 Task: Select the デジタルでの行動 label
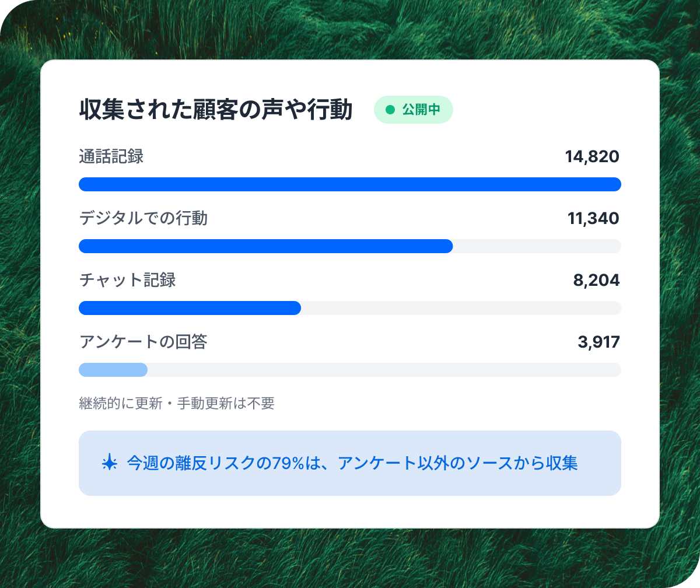(x=143, y=219)
